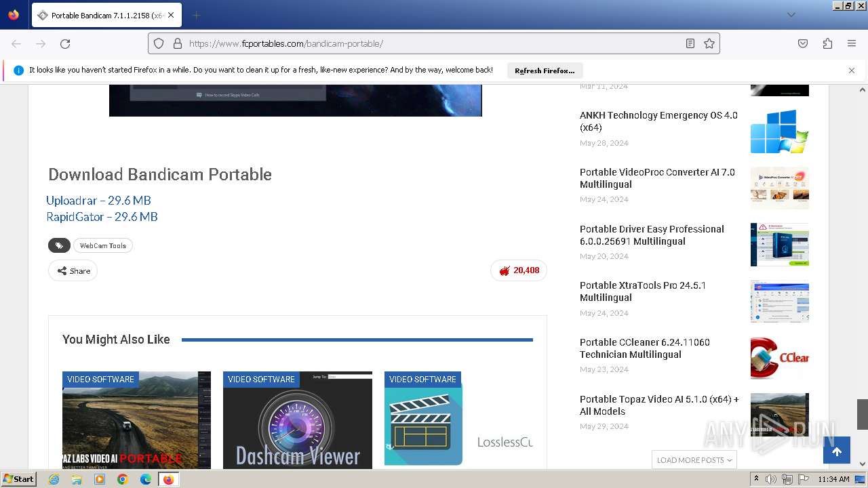Image resolution: width=868 pixels, height=488 pixels.
Task: Open Microsoft Edge from taskbar
Action: [x=146, y=479]
